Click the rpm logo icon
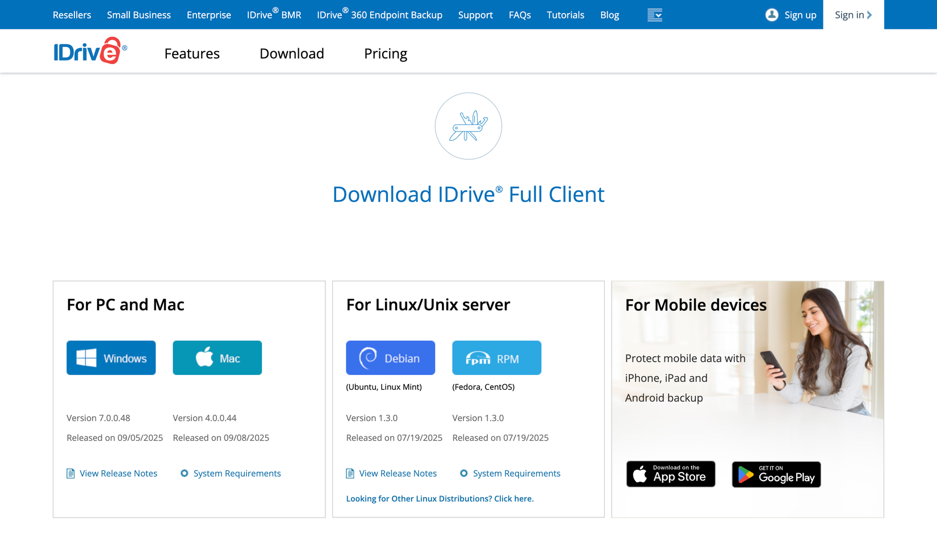937x560 pixels. 478,359
